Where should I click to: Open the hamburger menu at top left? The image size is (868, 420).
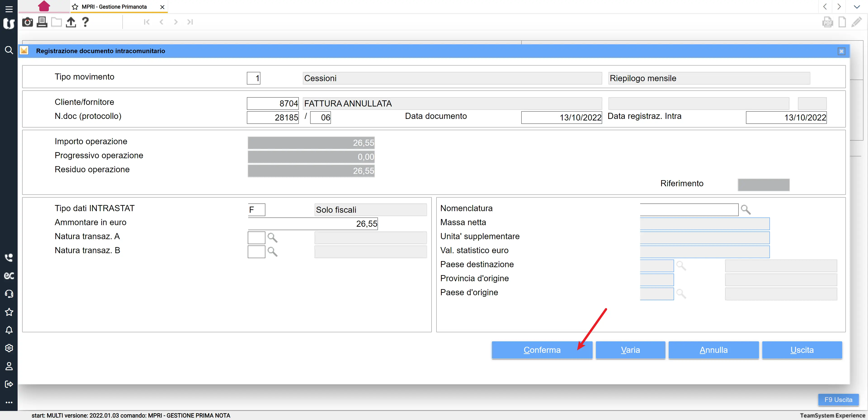[x=9, y=9]
